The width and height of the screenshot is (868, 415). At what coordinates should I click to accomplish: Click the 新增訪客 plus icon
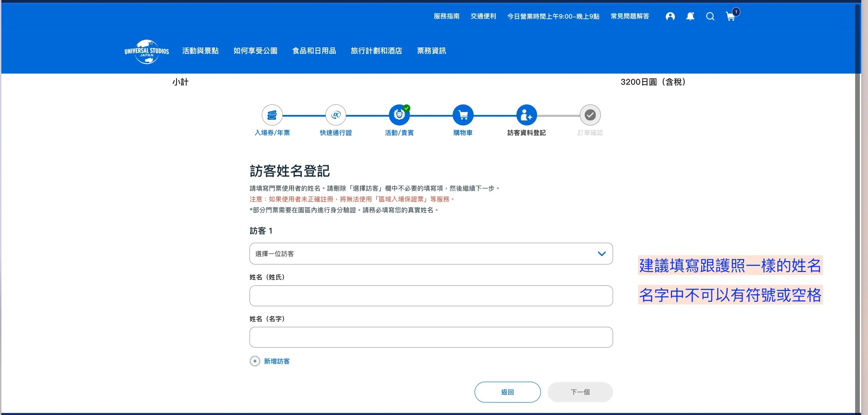click(255, 361)
